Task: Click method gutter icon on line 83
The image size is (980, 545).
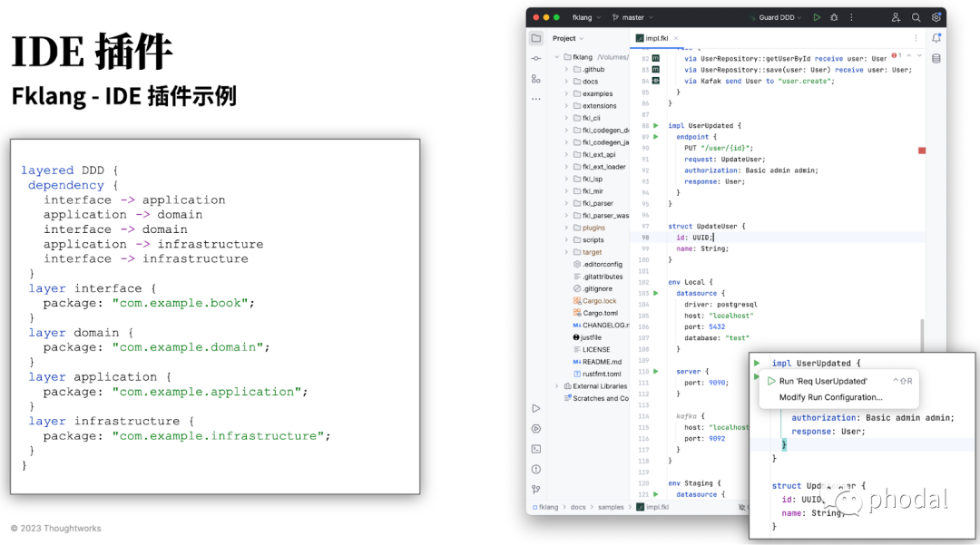Action: [x=656, y=69]
